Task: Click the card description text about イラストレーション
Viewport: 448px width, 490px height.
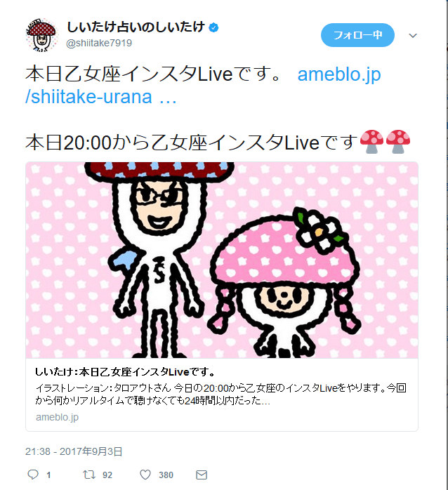Action: click(220, 394)
